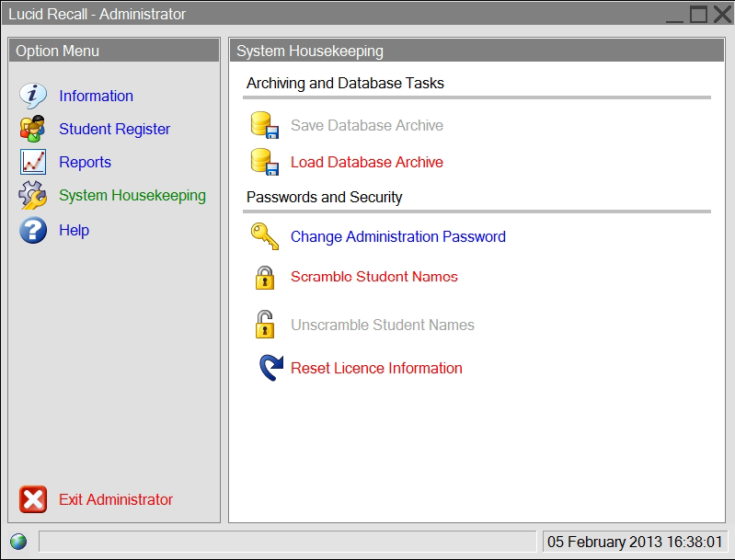
Task: Select Load Database Archive link
Action: click(x=366, y=162)
